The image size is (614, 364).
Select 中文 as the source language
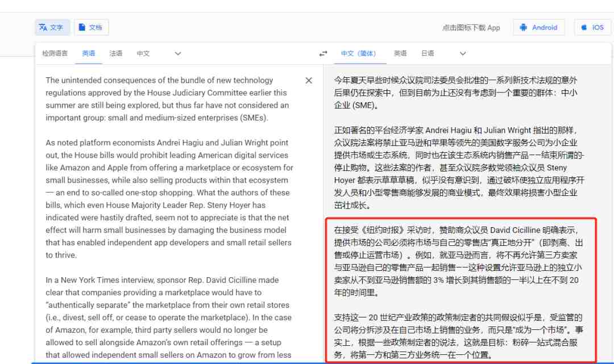(x=143, y=53)
